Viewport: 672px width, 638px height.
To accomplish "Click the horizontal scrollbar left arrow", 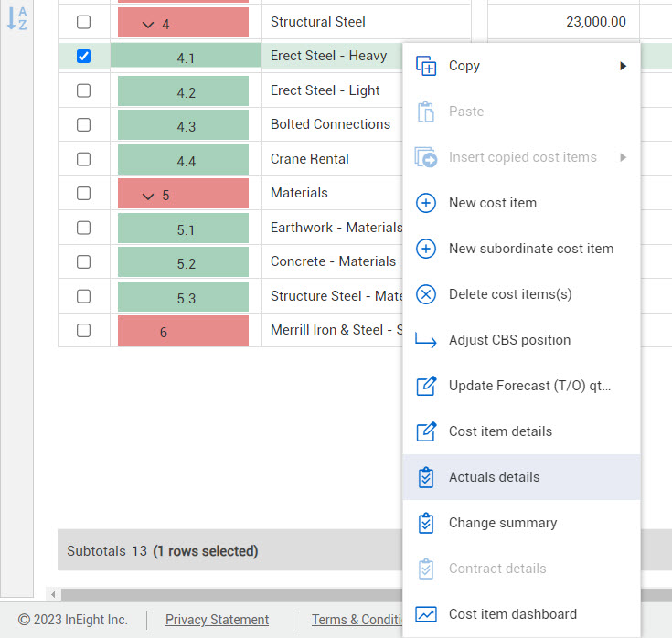I will pos(53,594).
